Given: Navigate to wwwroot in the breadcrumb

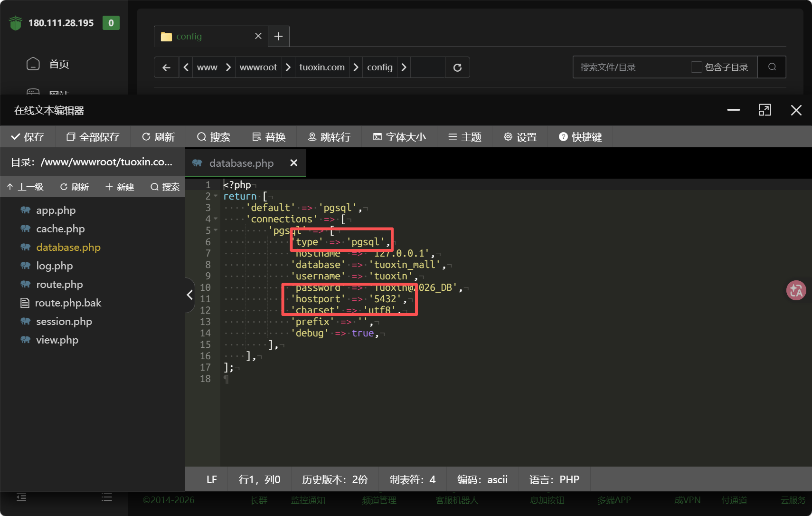Looking at the screenshot, I should pos(258,67).
